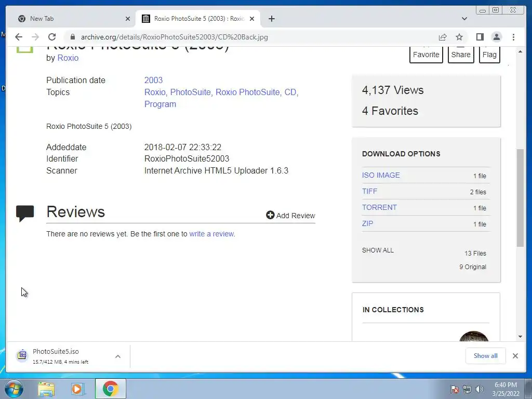Open the Roxio PhotoSuite topic link

click(x=248, y=92)
